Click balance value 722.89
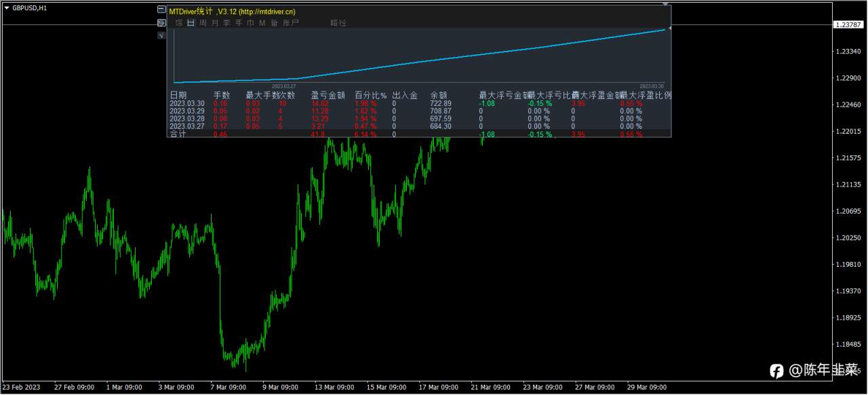 (x=441, y=104)
